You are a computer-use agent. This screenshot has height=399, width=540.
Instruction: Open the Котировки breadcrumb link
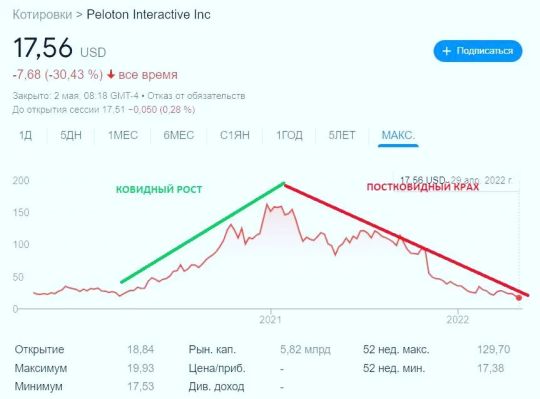[x=42, y=15]
